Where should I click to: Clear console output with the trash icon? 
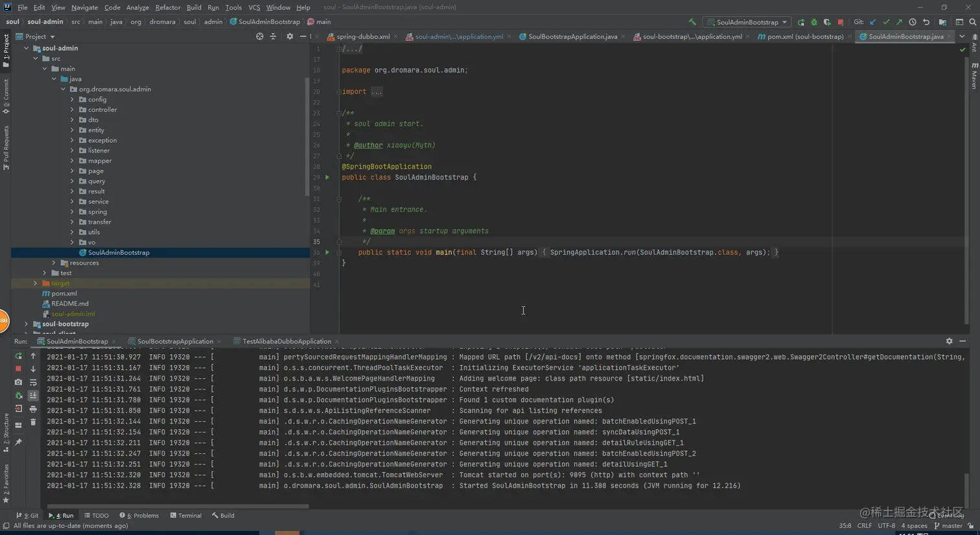(33, 422)
